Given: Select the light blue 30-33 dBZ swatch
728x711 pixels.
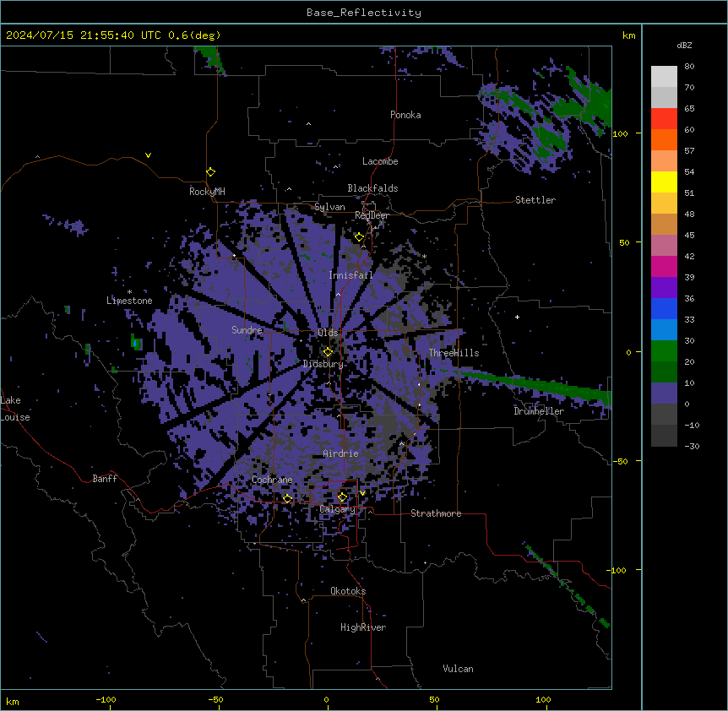Looking at the screenshot, I should [x=664, y=329].
